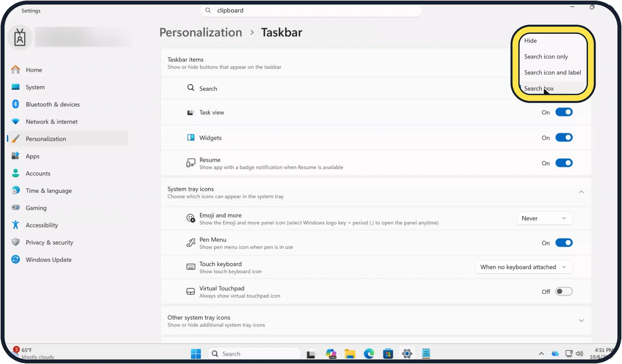
Task: Launch Microsoft 365 Copilot from the taskbar
Action: pyautogui.click(x=331, y=354)
